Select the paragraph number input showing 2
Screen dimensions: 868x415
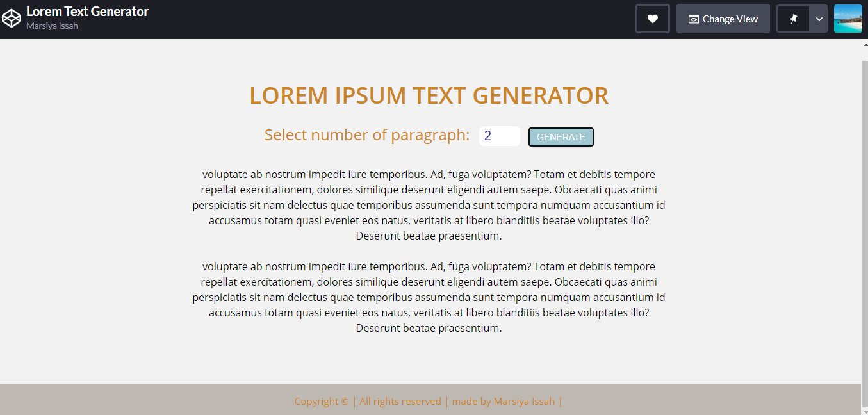click(x=499, y=136)
